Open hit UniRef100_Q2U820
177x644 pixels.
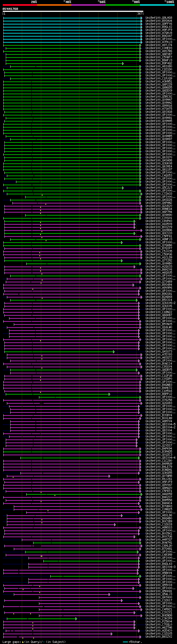coord(159,206)
